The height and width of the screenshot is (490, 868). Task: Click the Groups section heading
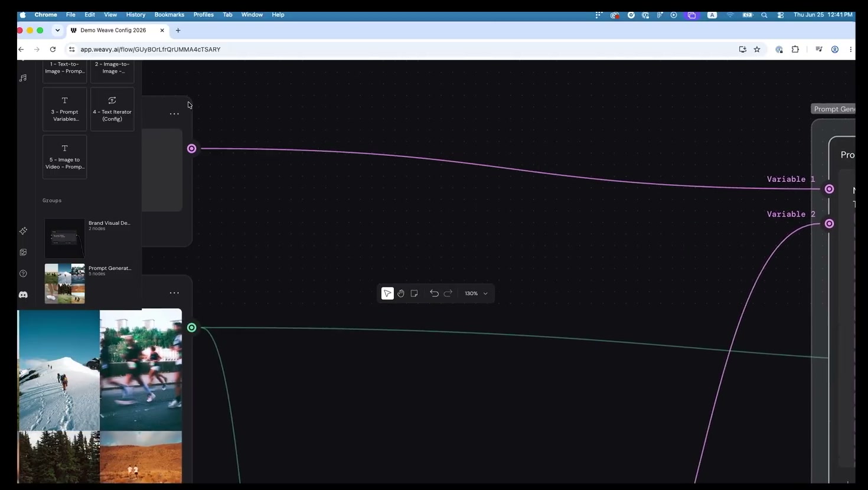tap(52, 201)
